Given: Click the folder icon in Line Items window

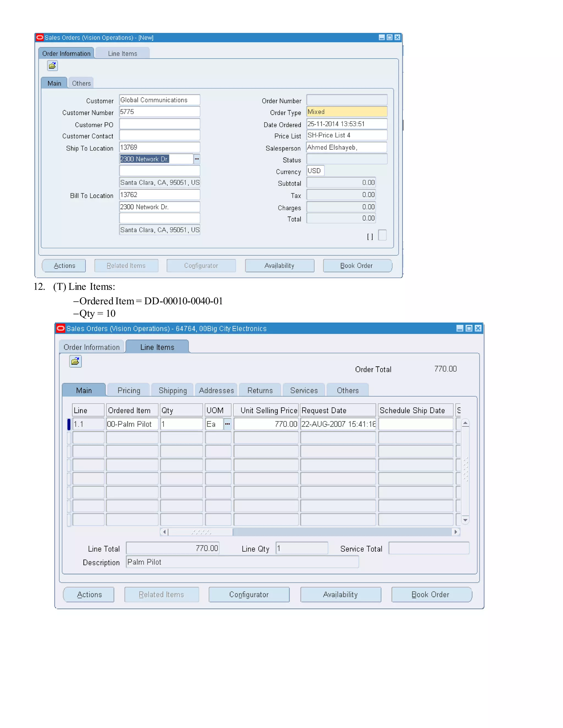Looking at the screenshot, I should 75,361.
